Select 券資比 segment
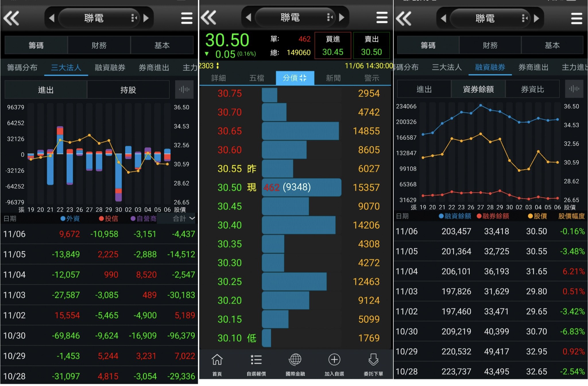Screen dimensions: 588x386 click(x=532, y=89)
